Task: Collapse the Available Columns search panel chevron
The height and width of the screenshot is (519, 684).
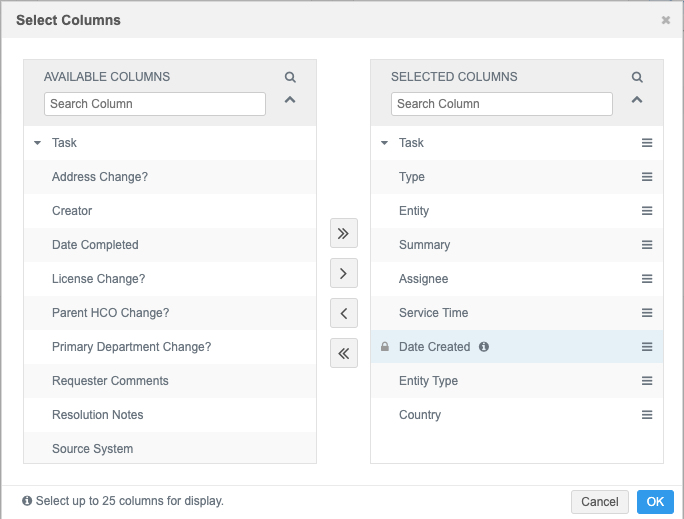Action: tap(290, 100)
